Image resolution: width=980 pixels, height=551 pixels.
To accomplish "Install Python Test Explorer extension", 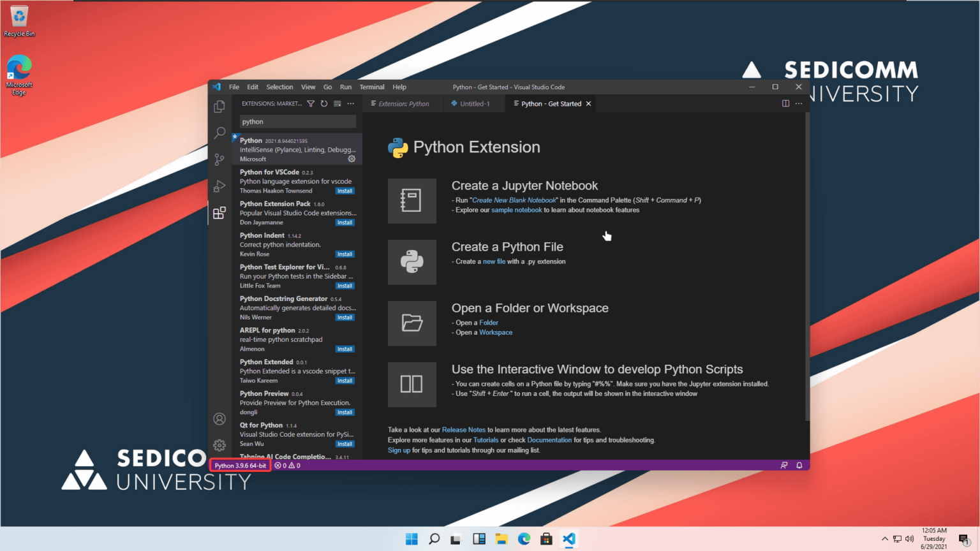I will click(x=345, y=286).
